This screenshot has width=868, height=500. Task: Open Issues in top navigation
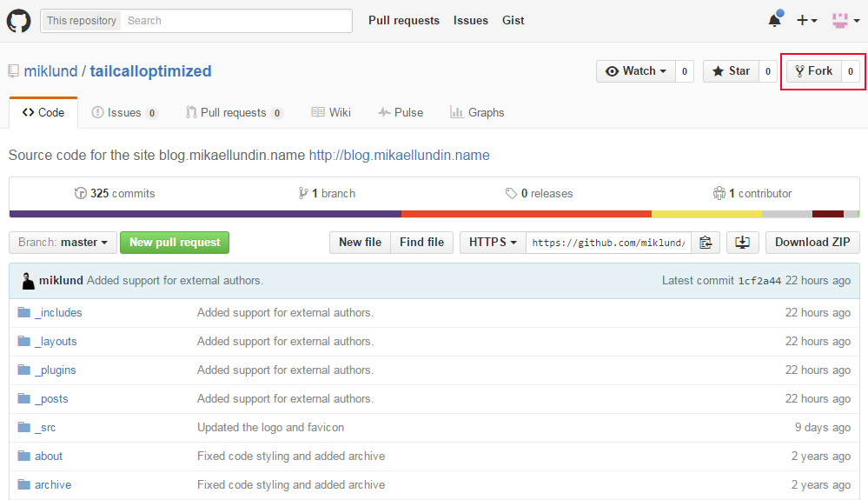coord(471,21)
